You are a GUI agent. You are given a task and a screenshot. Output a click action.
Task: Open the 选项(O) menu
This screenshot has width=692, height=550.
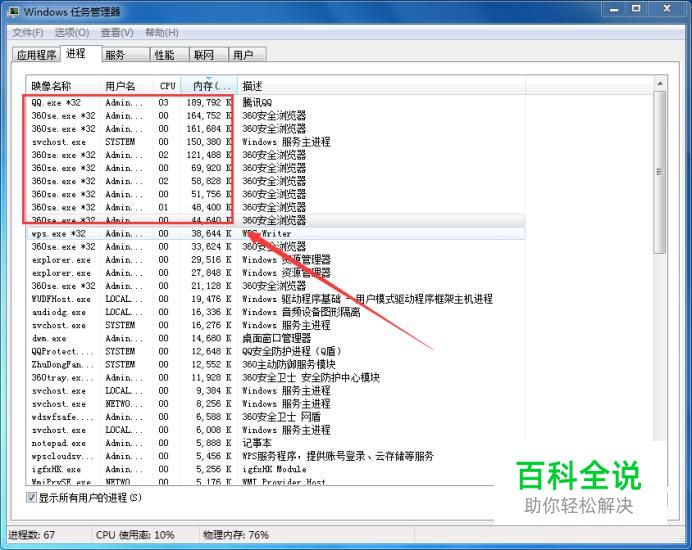point(72,33)
